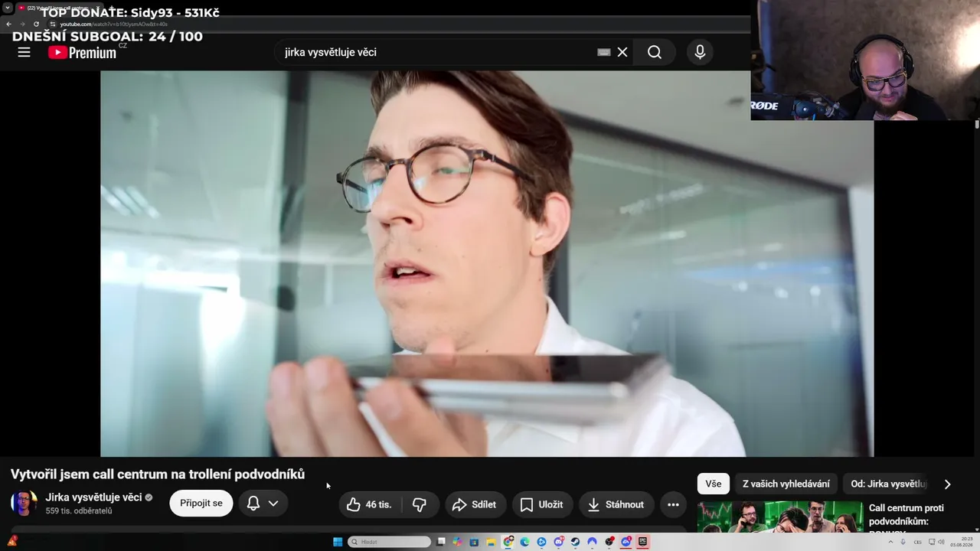Viewport: 980px width, 551px height.
Task: Clear the search query with the X
Action: [x=622, y=52]
